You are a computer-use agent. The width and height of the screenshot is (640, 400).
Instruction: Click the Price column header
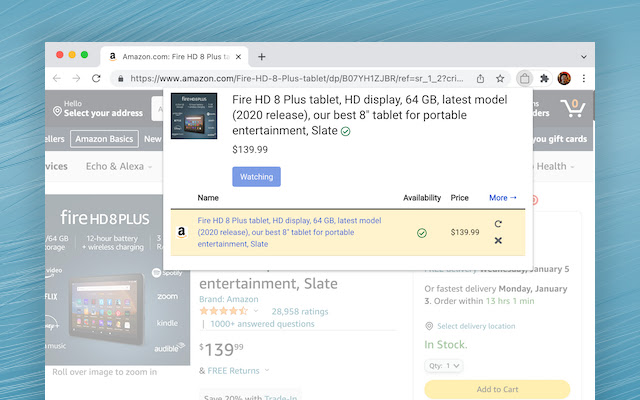tap(460, 198)
